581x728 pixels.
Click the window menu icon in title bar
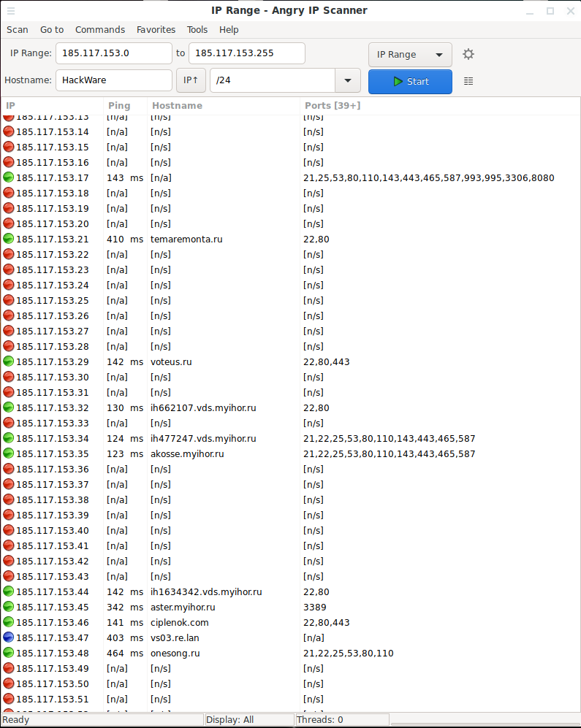point(10,10)
